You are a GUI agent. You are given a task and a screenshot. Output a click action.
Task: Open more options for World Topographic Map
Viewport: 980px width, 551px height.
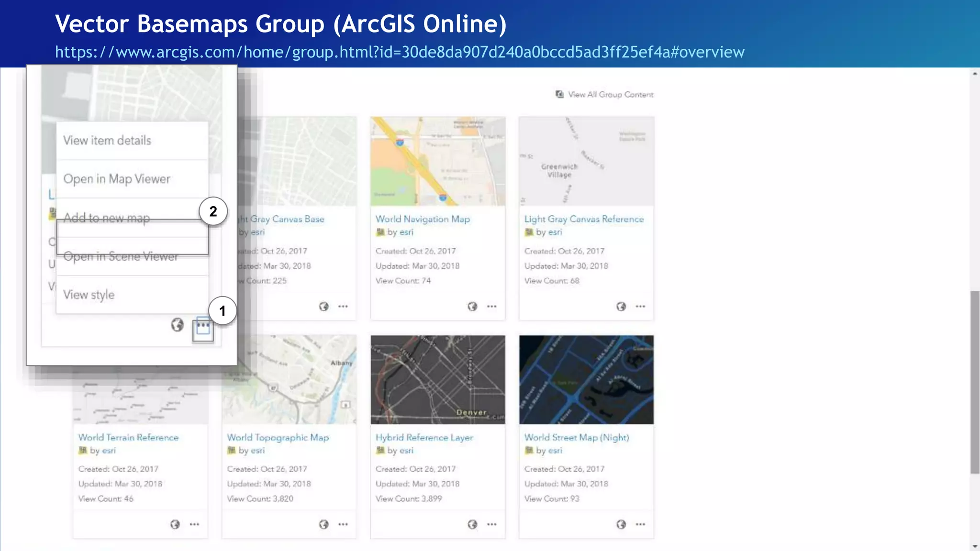pos(343,524)
